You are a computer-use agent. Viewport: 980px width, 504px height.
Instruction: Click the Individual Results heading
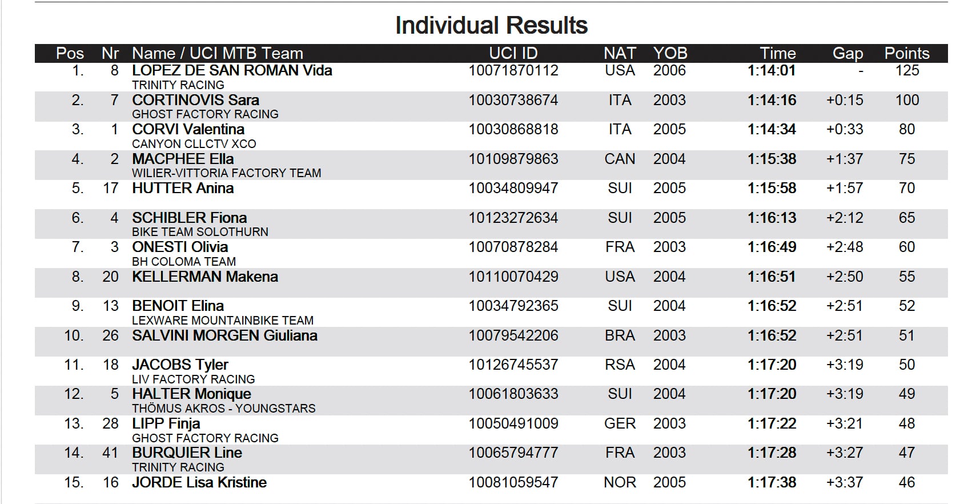point(491,26)
